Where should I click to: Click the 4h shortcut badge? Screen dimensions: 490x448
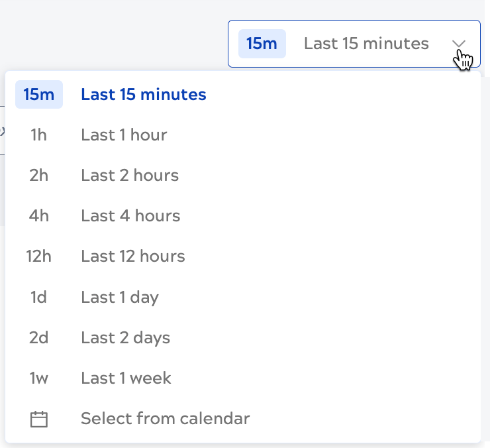coord(39,216)
